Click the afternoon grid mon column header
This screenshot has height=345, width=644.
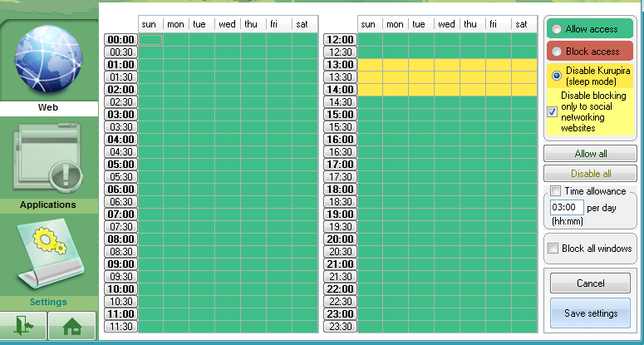396,24
